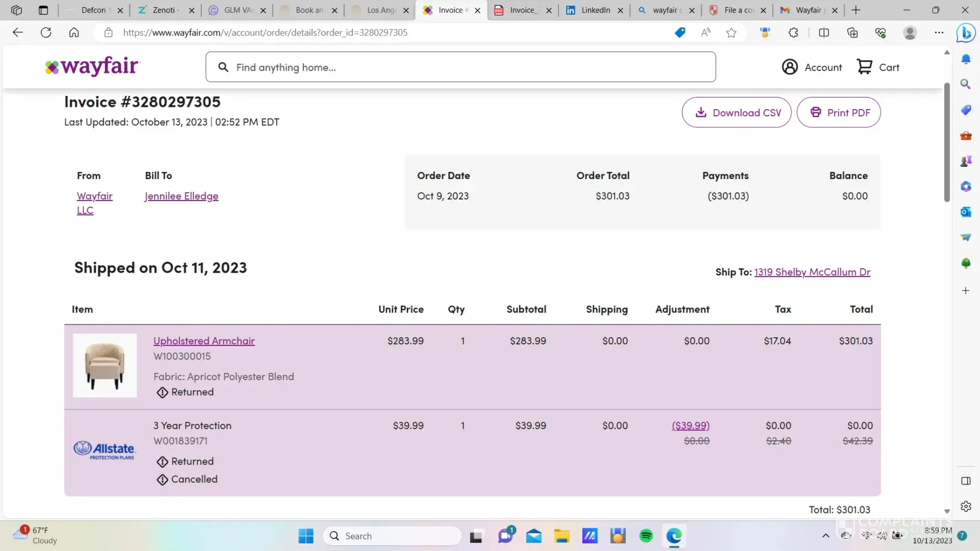Toggle Edge split screen view
This screenshot has width=980, height=551.
point(824,33)
